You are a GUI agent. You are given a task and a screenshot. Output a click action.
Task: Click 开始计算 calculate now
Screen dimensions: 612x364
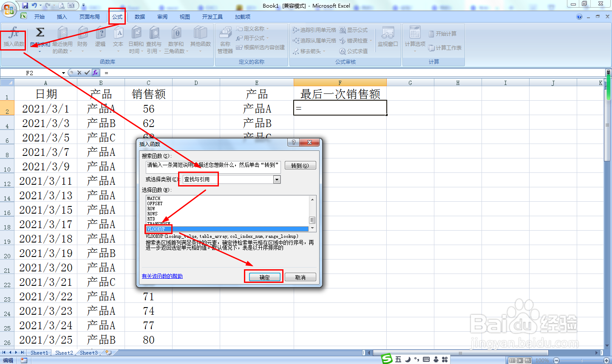click(443, 34)
